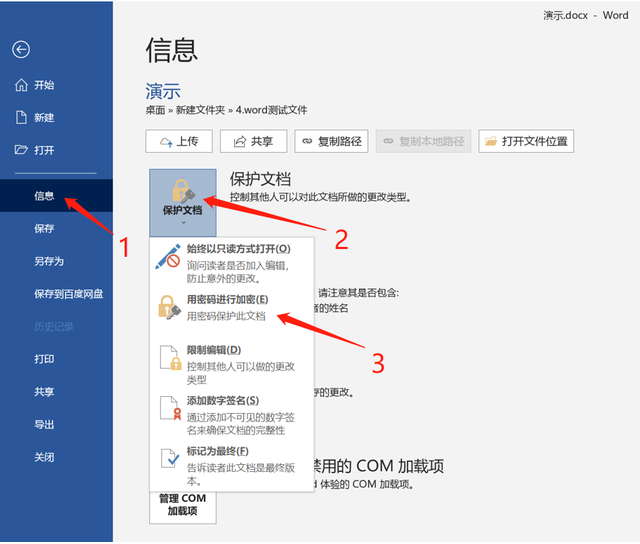The width and height of the screenshot is (640, 544).
Task: Click the 复制路径 button
Action: [x=331, y=141]
